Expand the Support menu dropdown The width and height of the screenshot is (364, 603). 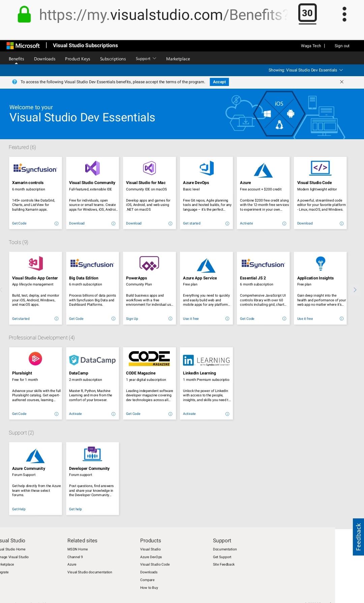(146, 59)
